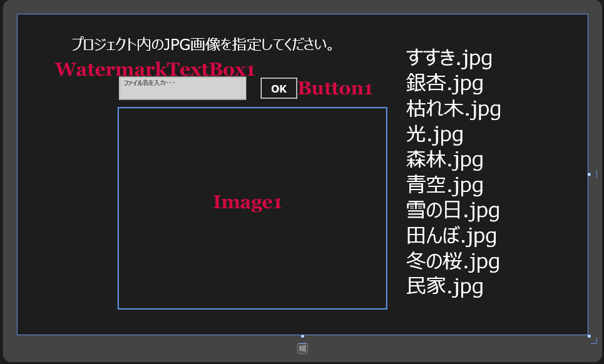The height and width of the screenshot is (364, 604).
Task: Select the Image1 placeholder area
Action: click(252, 208)
